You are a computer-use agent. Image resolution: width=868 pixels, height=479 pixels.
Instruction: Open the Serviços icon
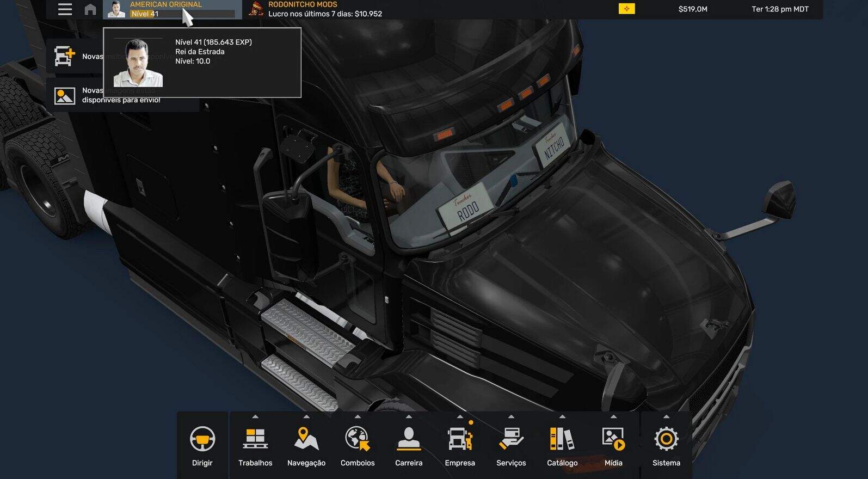[511, 439]
